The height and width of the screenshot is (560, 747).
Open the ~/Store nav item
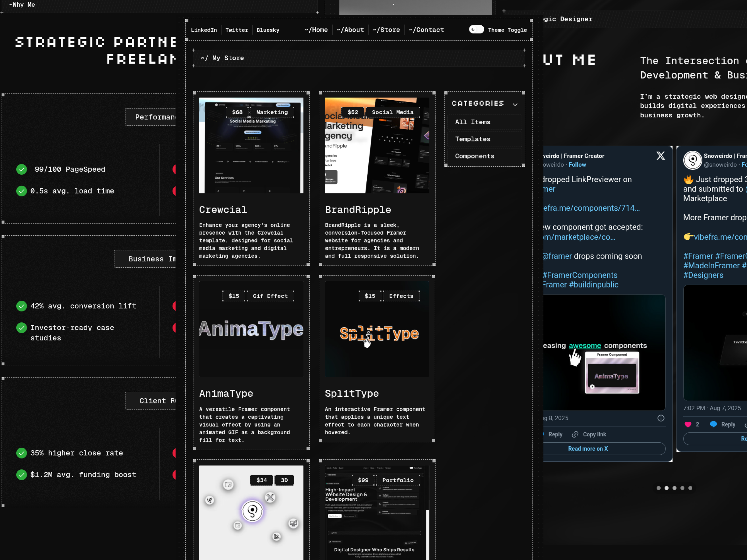coord(386,30)
